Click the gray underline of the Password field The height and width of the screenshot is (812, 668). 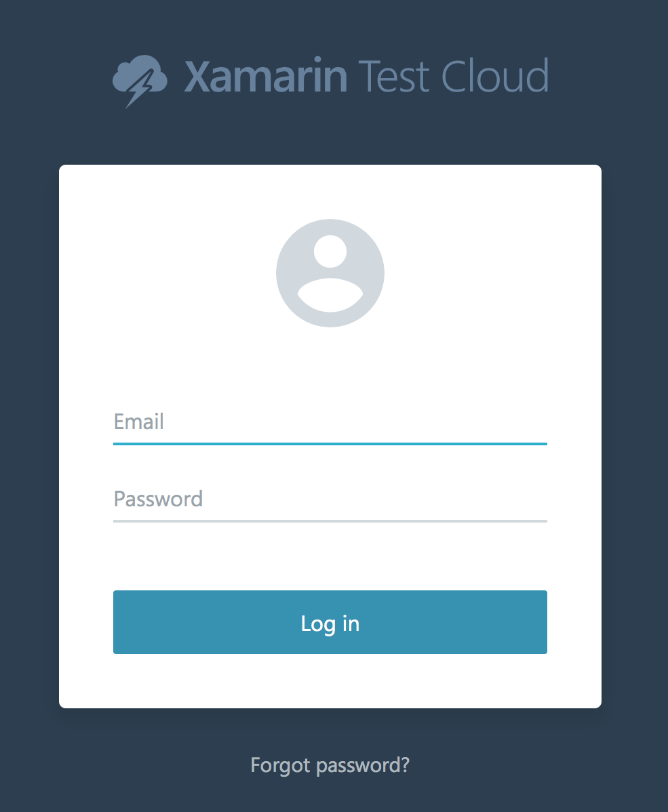[330, 521]
